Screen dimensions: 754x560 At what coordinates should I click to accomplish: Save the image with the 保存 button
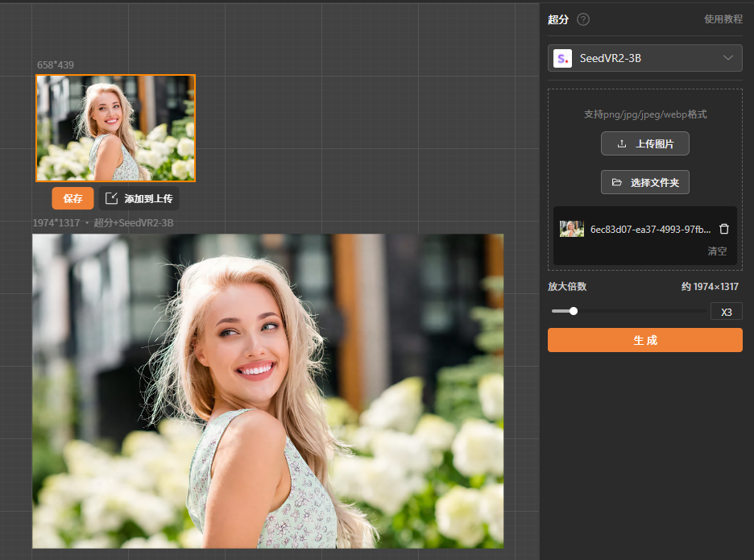point(72,198)
